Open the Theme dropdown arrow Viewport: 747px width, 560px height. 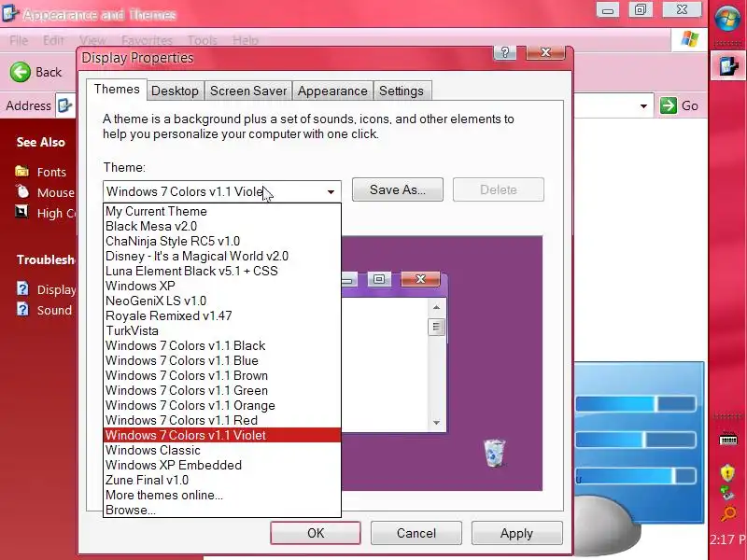331,192
